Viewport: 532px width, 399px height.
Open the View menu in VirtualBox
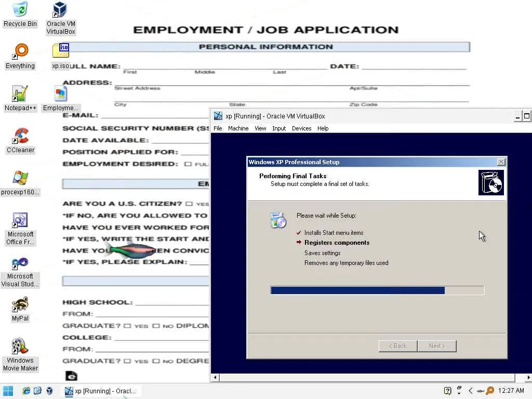click(x=260, y=128)
